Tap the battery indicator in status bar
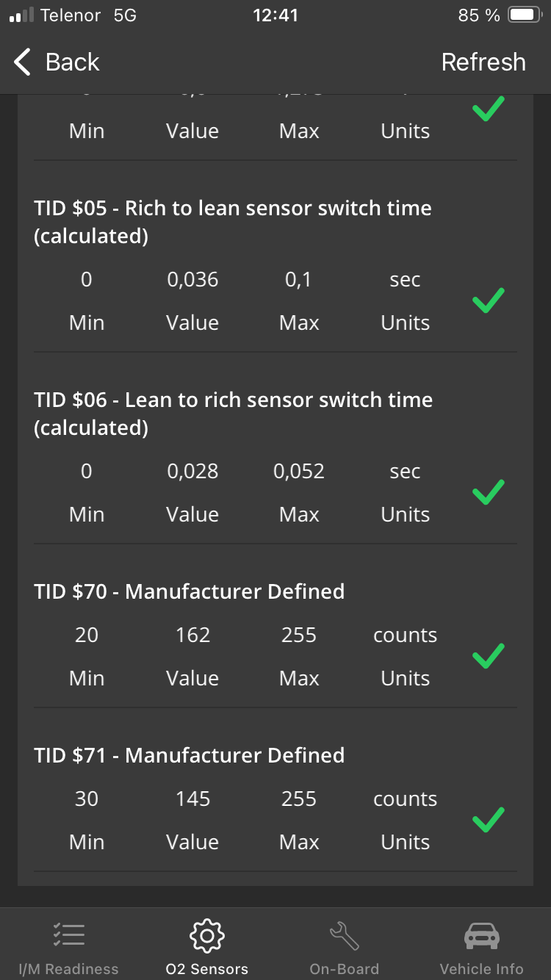The height and width of the screenshot is (980, 551). 524,15
